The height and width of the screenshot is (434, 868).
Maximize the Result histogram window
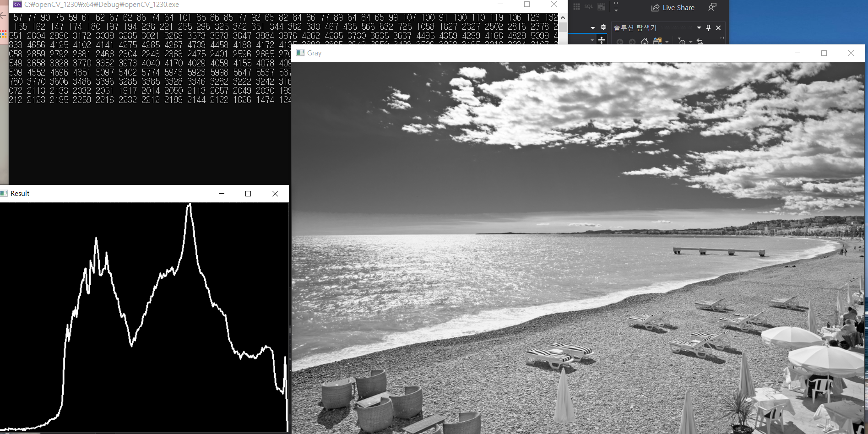coord(248,194)
